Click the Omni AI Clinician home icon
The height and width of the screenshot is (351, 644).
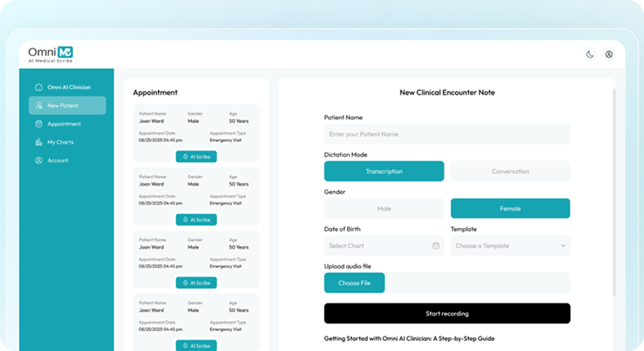pyautogui.click(x=39, y=88)
